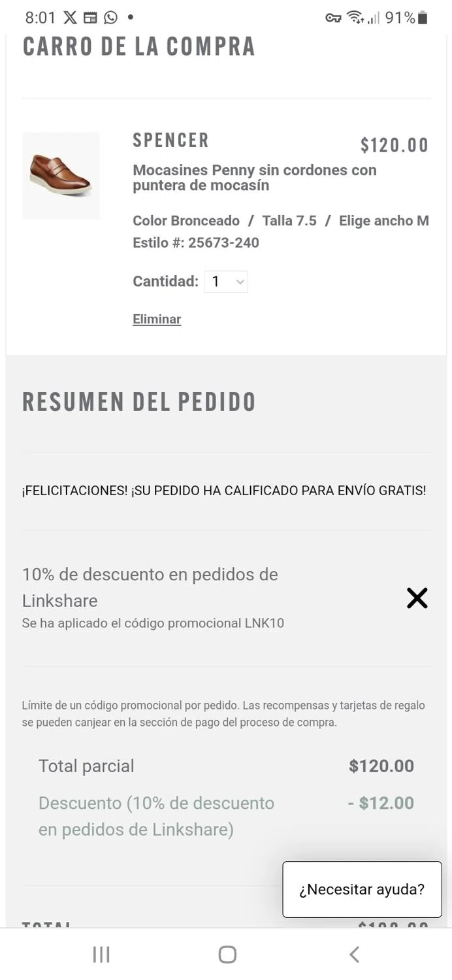Tap the free shipping congratulation message
Image resolution: width=452 pixels, height=980 pixels.
click(224, 491)
